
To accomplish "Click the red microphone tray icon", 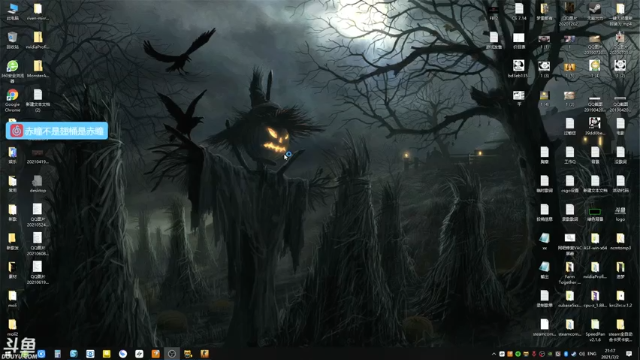I will [x=534, y=354].
